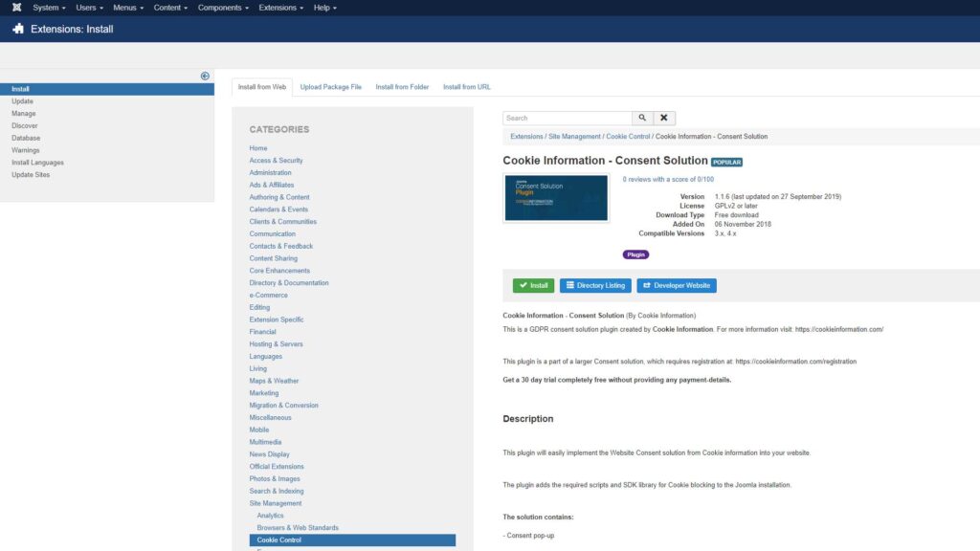Open the Components dropdown menu
The image size is (980, 551).
coord(223,8)
